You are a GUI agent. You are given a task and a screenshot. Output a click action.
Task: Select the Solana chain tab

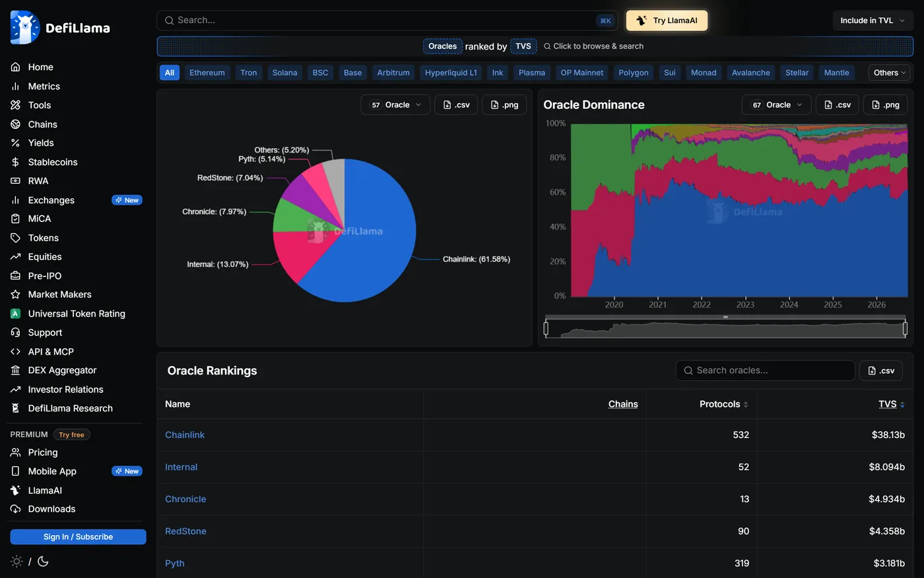pyautogui.click(x=284, y=73)
